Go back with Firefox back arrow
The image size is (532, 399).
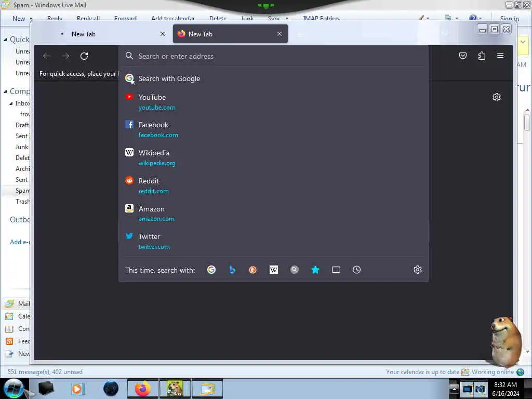[x=47, y=56]
